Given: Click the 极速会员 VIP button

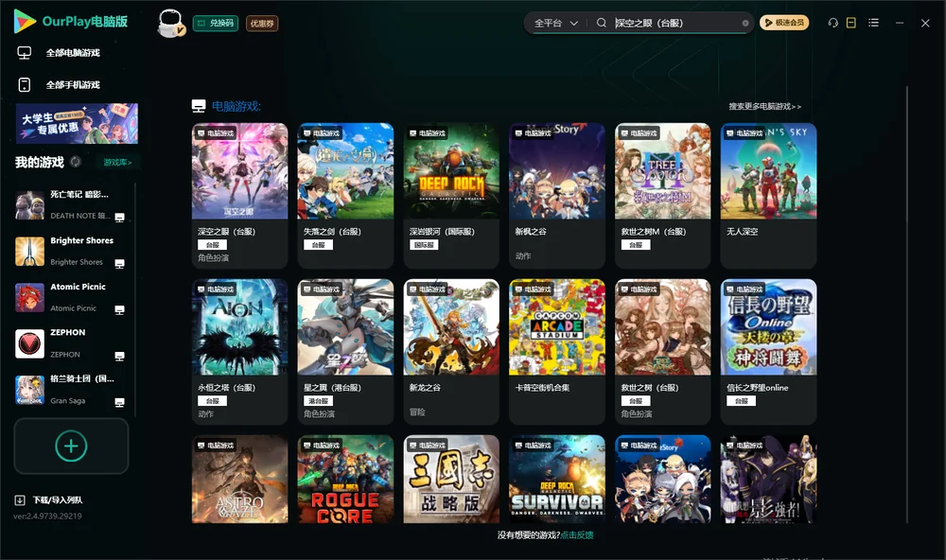Looking at the screenshot, I should click(x=783, y=23).
